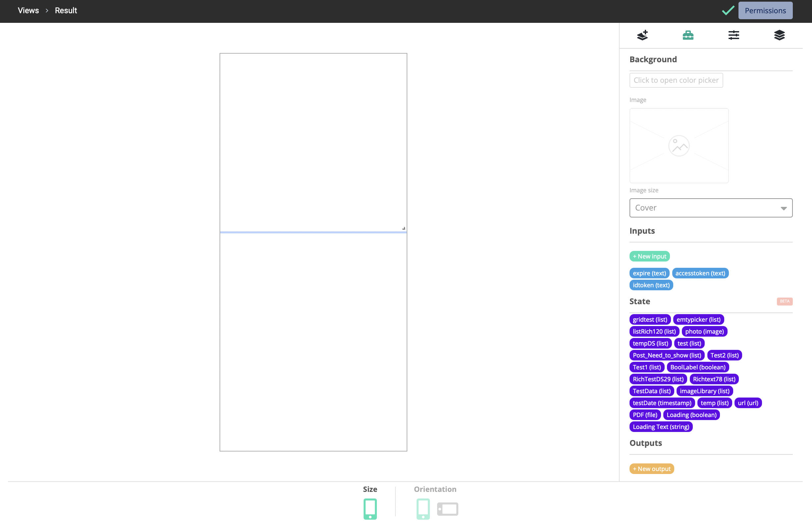Click the layers stack icon on far right
812x521 pixels.
(x=780, y=35)
